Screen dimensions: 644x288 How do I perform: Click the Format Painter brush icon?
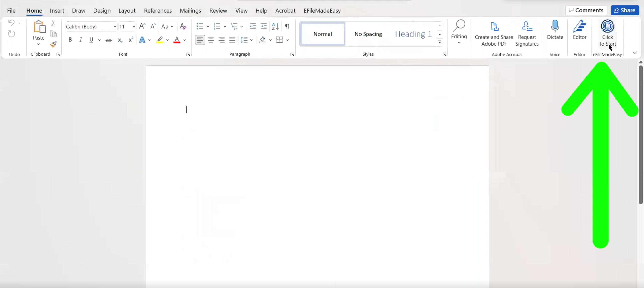[53, 45]
